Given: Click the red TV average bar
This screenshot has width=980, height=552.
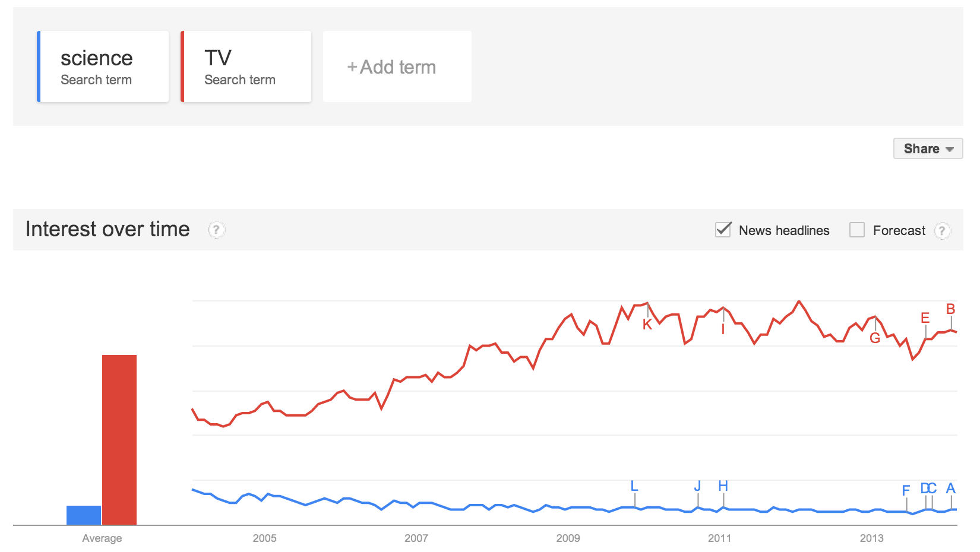Looking at the screenshot, I should (x=119, y=439).
